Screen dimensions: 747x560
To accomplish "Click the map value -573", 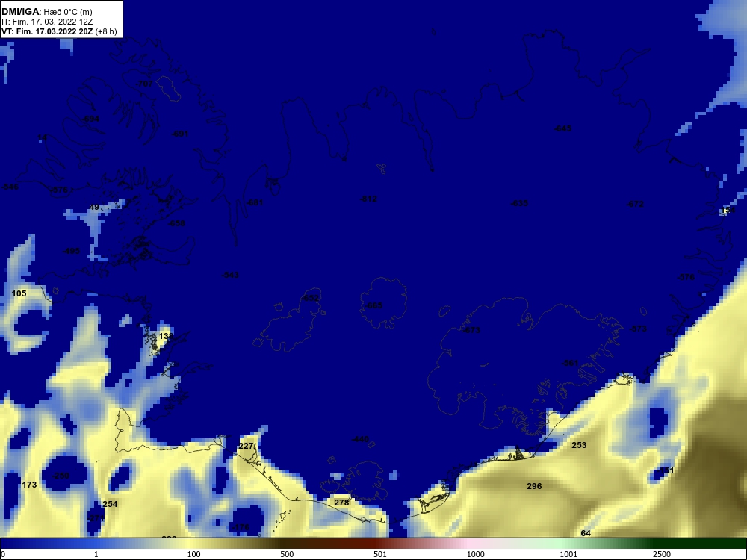I will [x=638, y=329].
